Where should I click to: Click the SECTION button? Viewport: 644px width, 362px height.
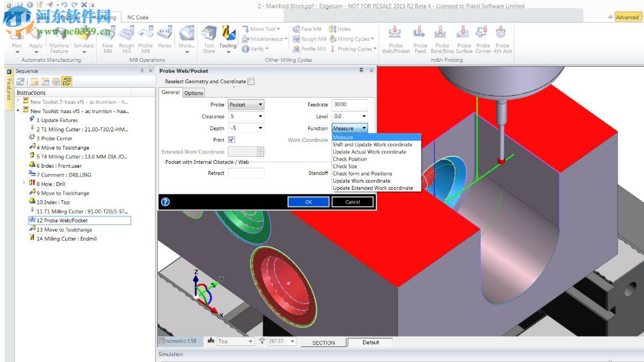point(323,342)
